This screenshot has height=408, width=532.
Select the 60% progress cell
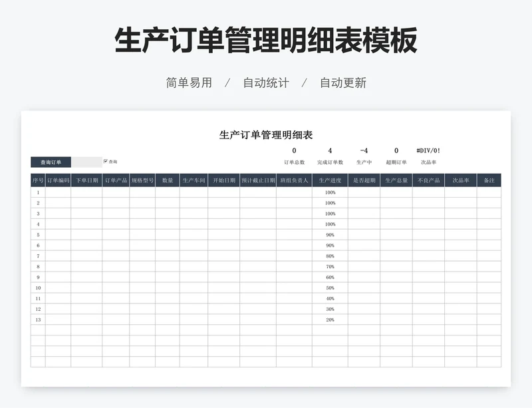[x=330, y=277]
